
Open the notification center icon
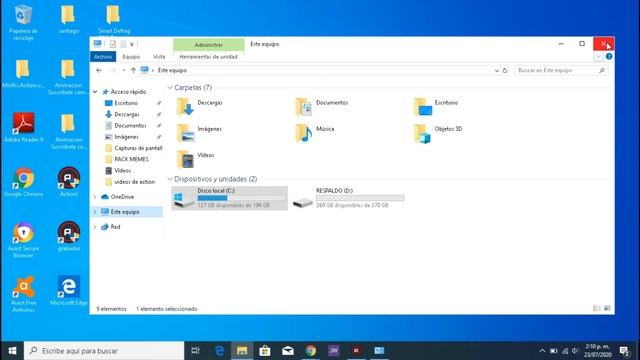[x=624, y=351]
